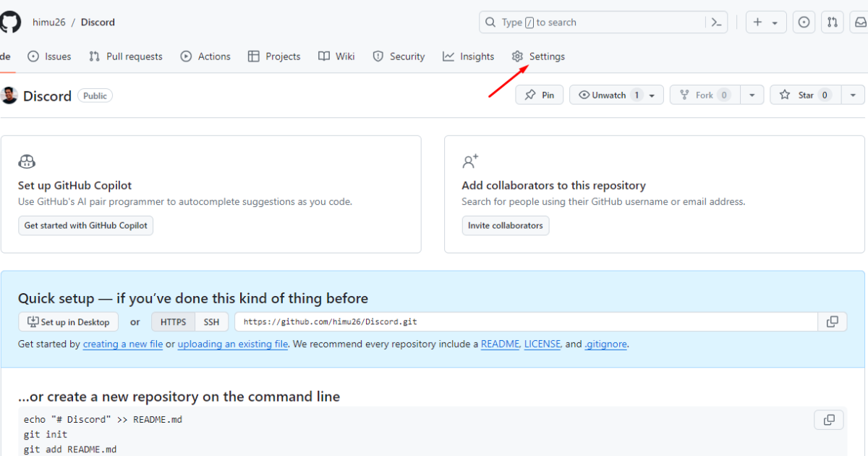Image resolution: width=868 pixels, height=456 pixels.
Task: Open the himu26 profile link
Action: click(x=49, y=22)
